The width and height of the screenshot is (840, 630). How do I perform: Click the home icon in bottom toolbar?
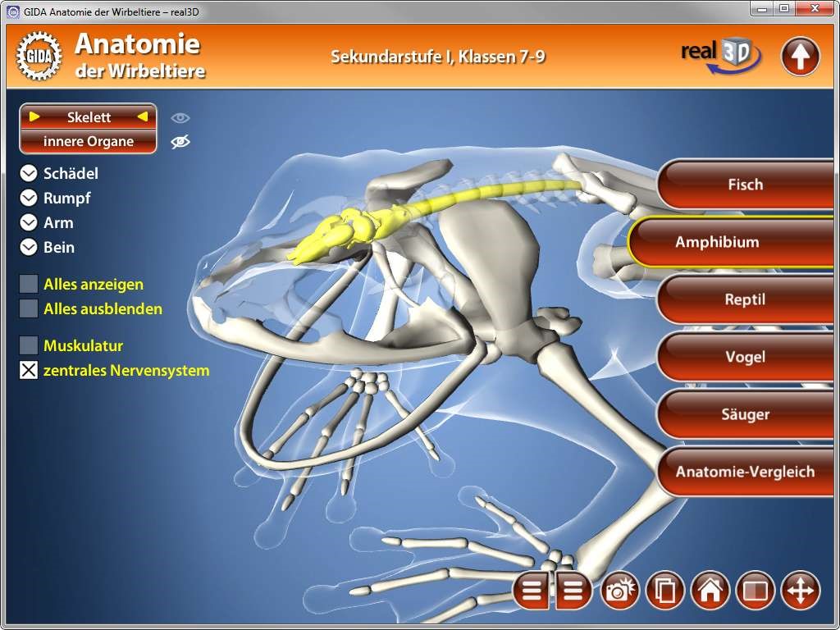coord(710,591)
